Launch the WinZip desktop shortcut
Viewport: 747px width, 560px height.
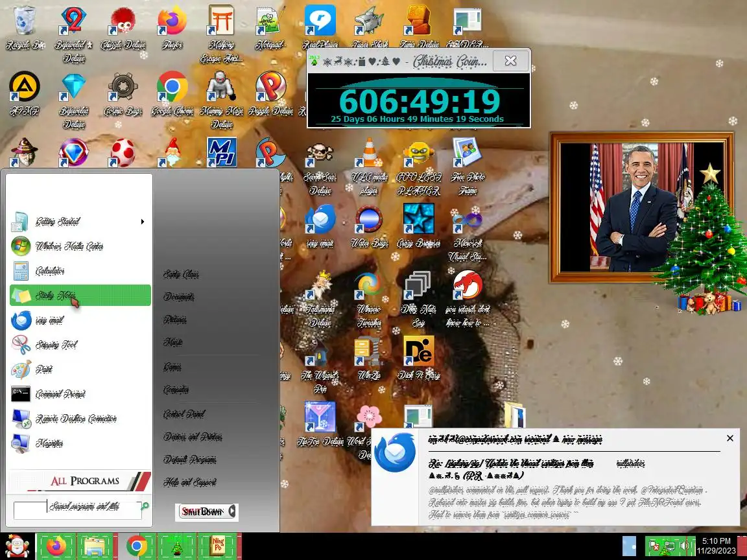369,357
